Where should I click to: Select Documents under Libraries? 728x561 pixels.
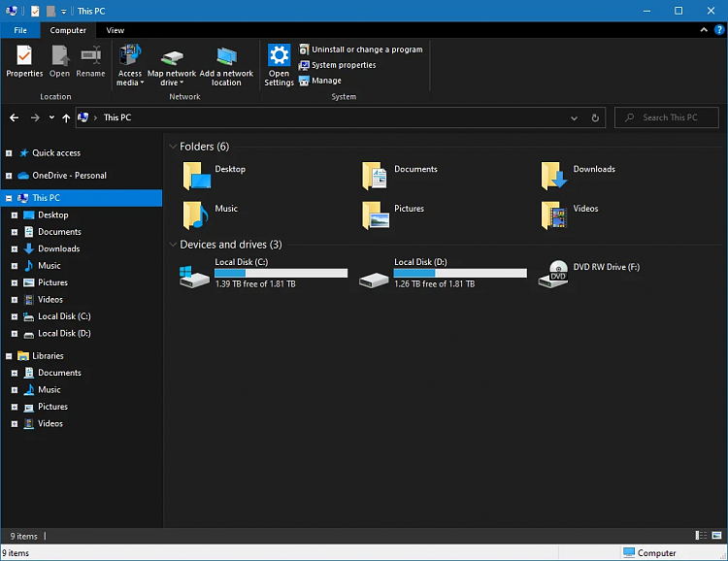coord(59,373)
